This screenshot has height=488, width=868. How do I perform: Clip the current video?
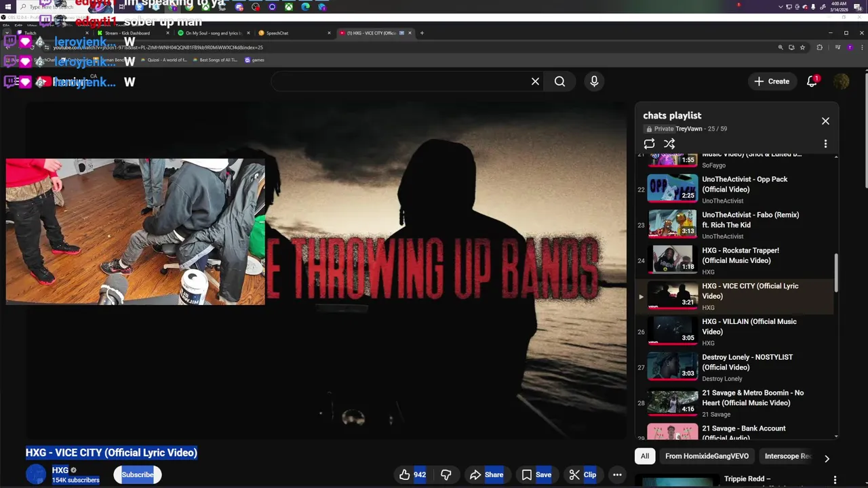tap(583, 474)
